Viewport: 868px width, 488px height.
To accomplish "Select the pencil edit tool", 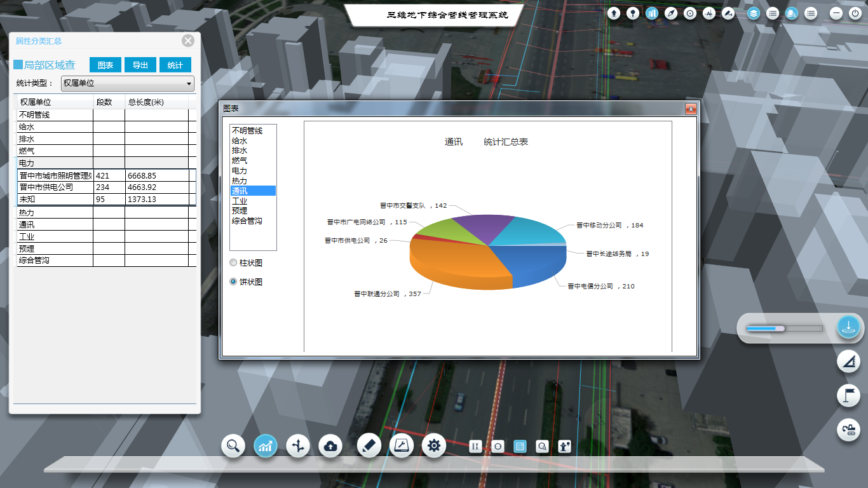I will [x=369, y=446].
